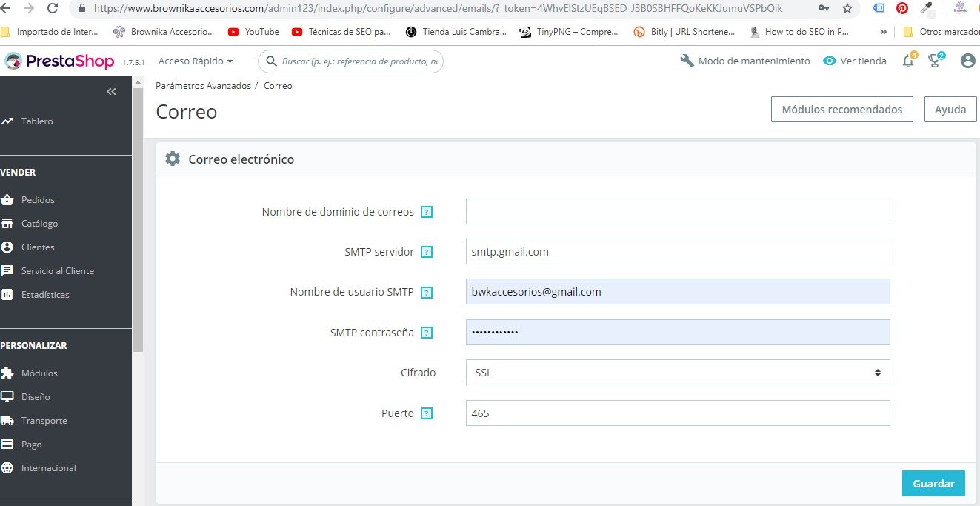Click Parámetros Avanzados breadcrumb
980x506 pixels.
click(x=203, y=86)
